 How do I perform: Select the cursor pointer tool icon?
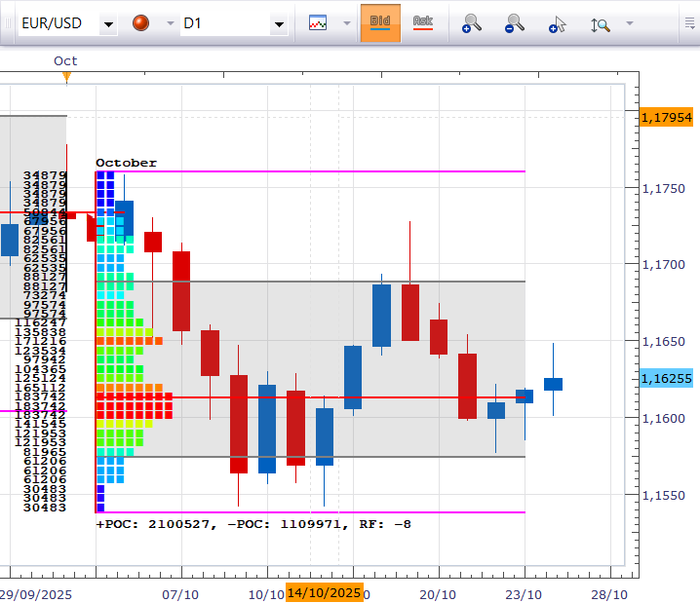pos(557,24)
